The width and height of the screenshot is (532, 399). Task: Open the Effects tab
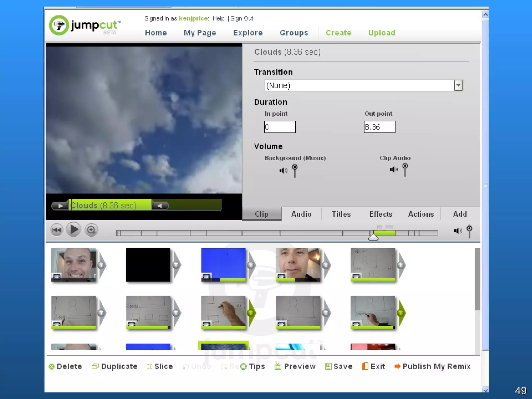coord(381,214)
